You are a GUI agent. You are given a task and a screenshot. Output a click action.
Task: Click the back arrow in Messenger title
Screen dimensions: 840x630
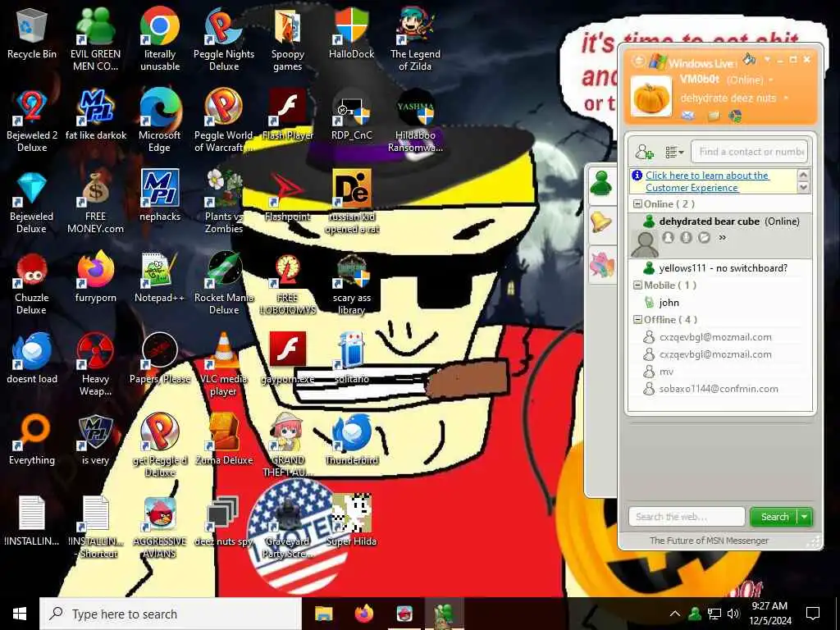point(638,61)
